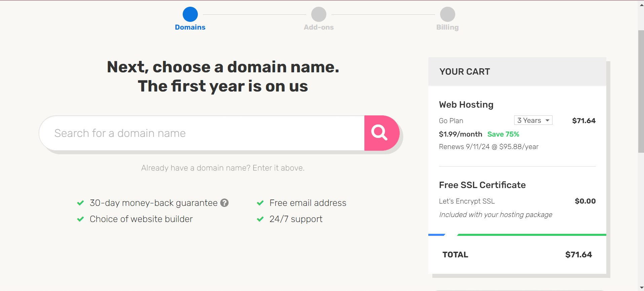Click the Already have a domain name text
Screen dimensions: 644x291
pos(223,168)
